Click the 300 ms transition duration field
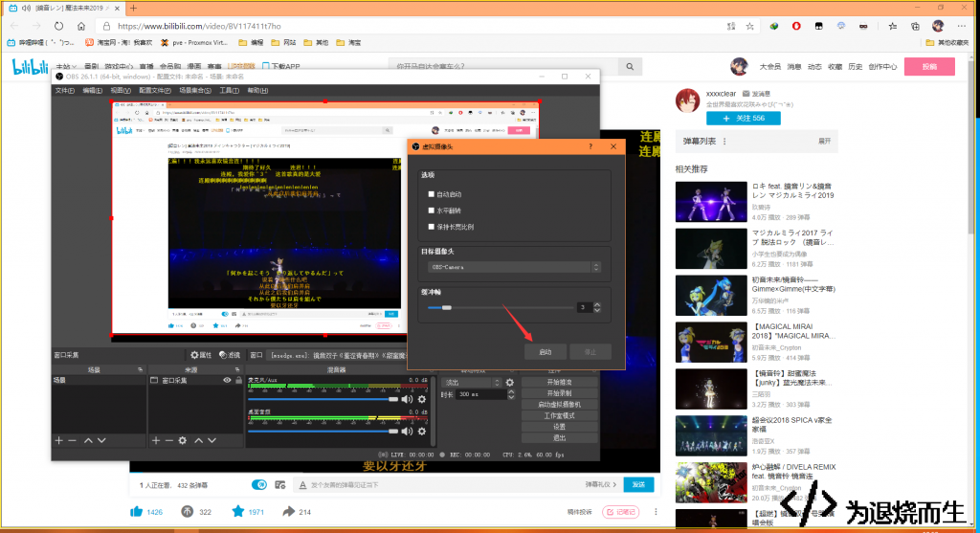Viewport: 980px width, 533px height. pyautogui.click(x=481, y=394)
